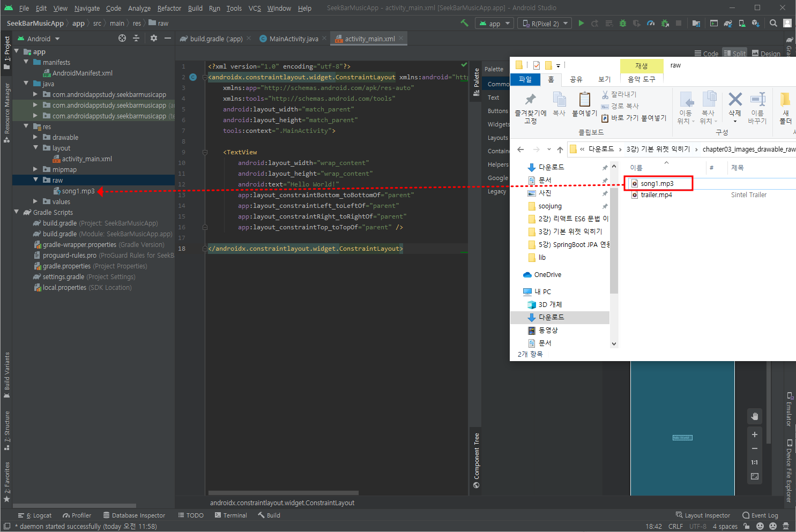Click Collapse All icon in Project panel
Screen dimensions: 796x532
[x=136, y=38]
